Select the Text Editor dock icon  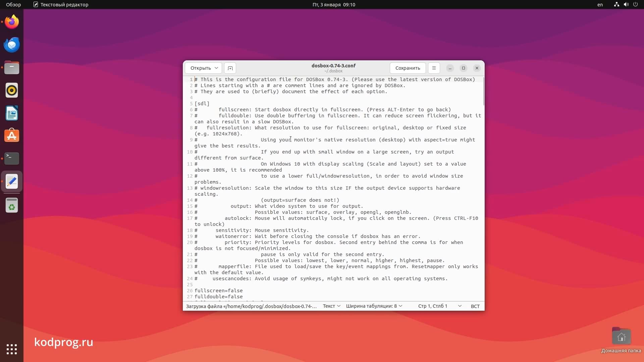12,181
